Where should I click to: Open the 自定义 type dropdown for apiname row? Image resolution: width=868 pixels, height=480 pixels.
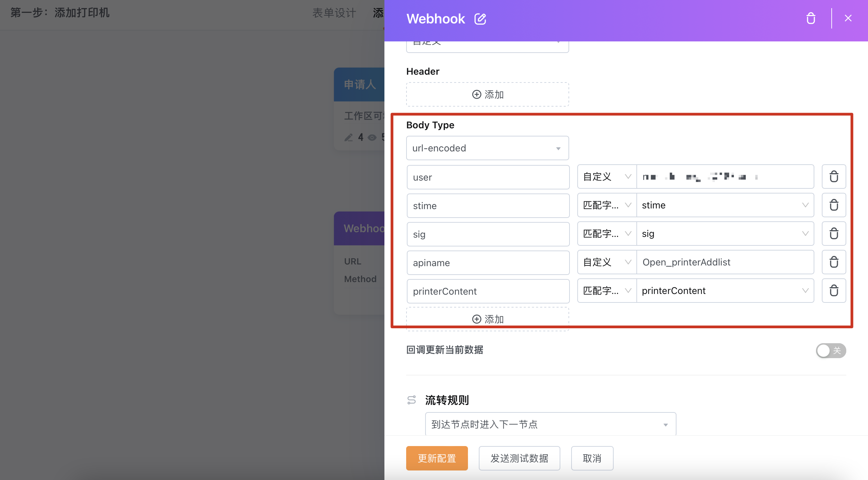tap(607, 262)
